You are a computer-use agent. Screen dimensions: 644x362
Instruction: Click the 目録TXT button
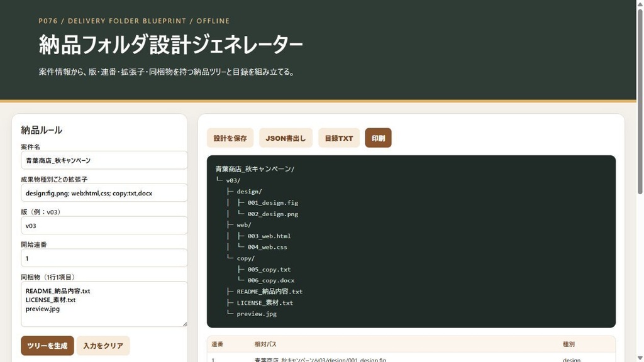(x=339, y=138)
